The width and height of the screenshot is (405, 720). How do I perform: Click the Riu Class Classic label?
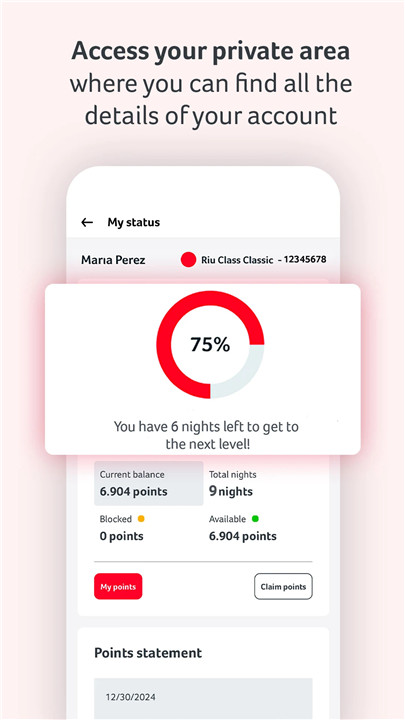pyautogui.click(x=237, y=260)
